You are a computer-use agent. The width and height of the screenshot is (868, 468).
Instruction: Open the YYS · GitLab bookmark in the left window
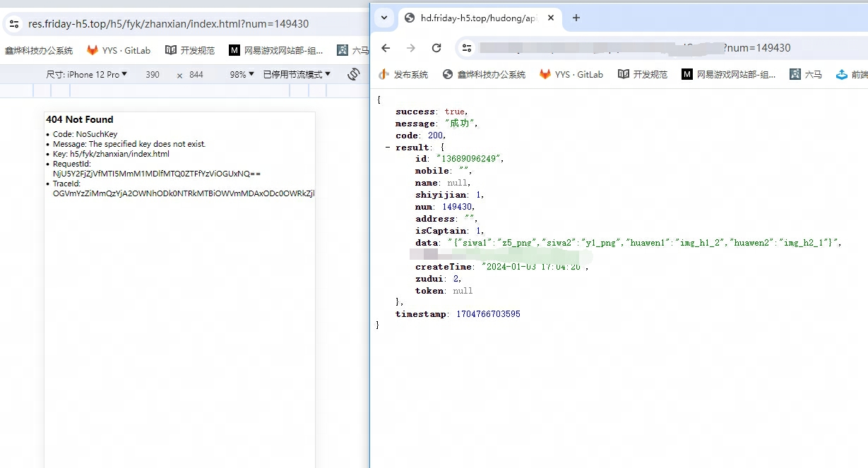tap(119, 50)
